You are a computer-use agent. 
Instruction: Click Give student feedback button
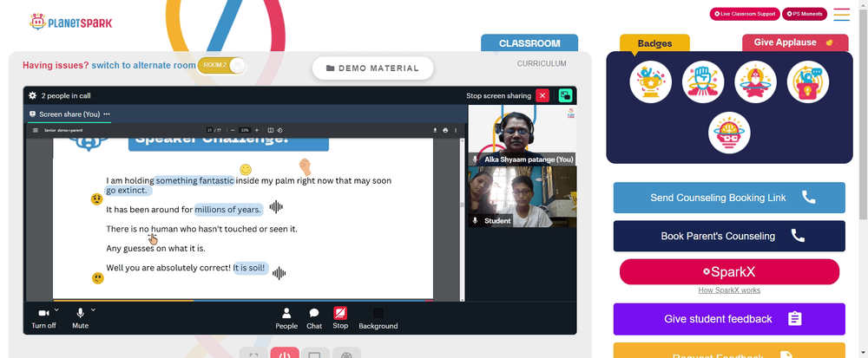tap(729, 319)
